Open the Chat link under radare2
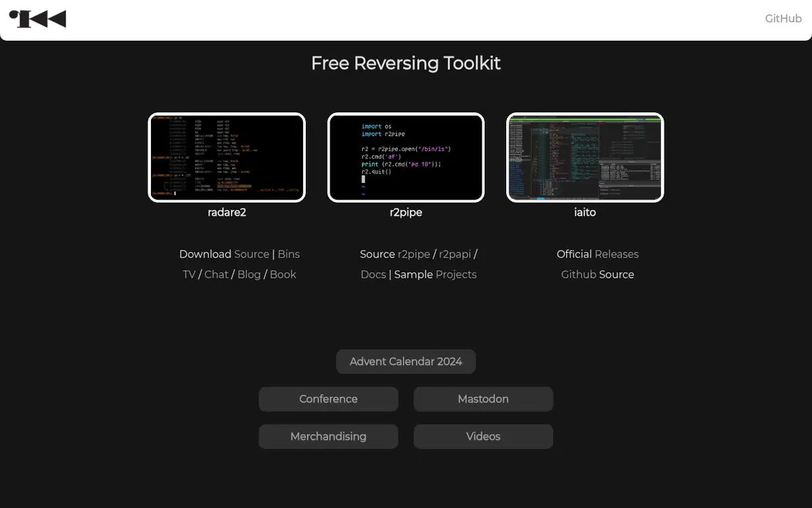Image resolution: width=812 pixels, height=508 pixels. 217,274
